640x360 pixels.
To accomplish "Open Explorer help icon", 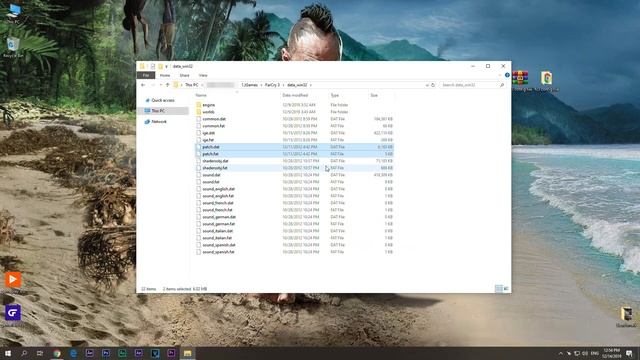I will pyautogui.click(x=507, y=75).
